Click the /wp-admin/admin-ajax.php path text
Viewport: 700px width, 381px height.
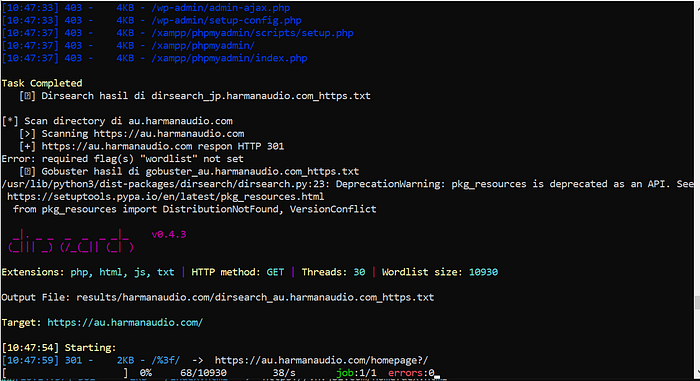[x=221, y=8]
